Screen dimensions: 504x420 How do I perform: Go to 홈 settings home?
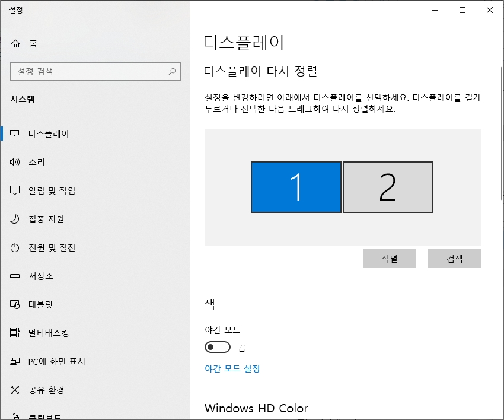coord(95,43)
